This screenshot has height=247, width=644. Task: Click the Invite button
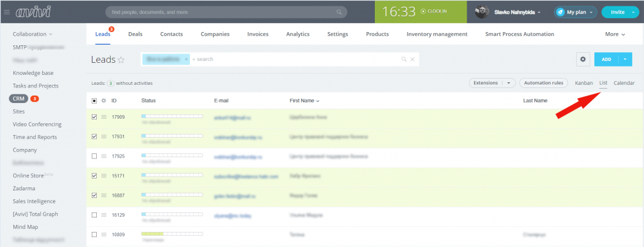tap(618, 13)
